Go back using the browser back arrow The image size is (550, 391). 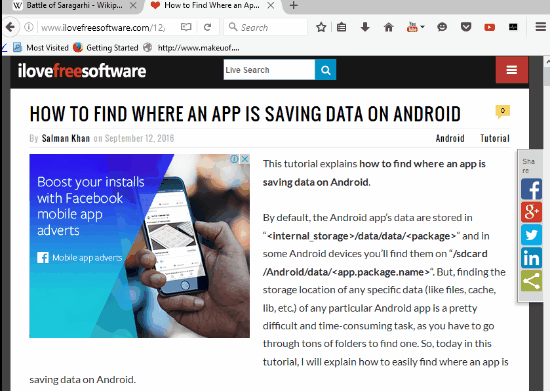[x=10, y=27]
